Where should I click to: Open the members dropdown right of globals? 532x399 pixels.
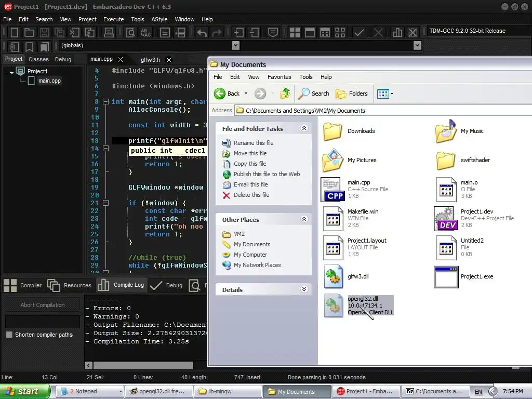point(417,45)
